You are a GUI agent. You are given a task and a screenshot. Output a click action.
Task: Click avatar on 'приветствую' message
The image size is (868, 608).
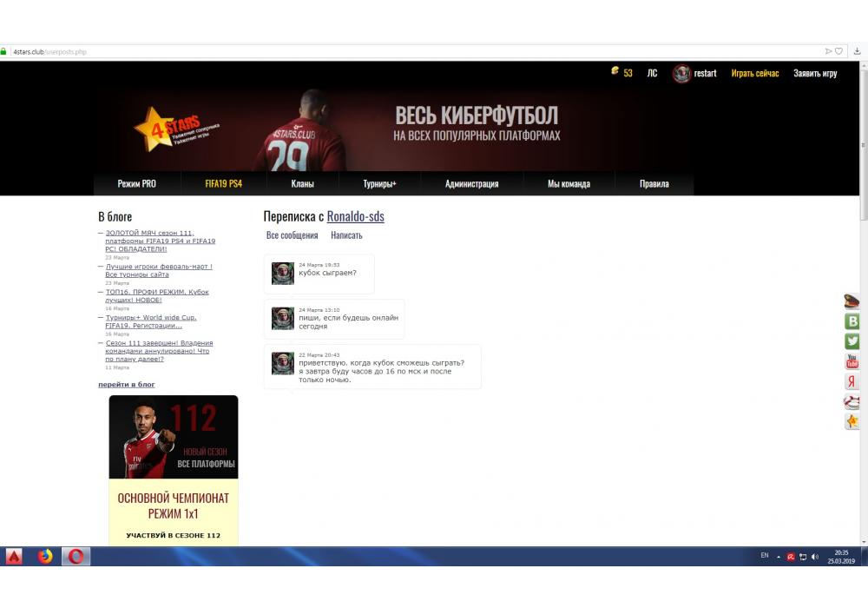(283, 363)
